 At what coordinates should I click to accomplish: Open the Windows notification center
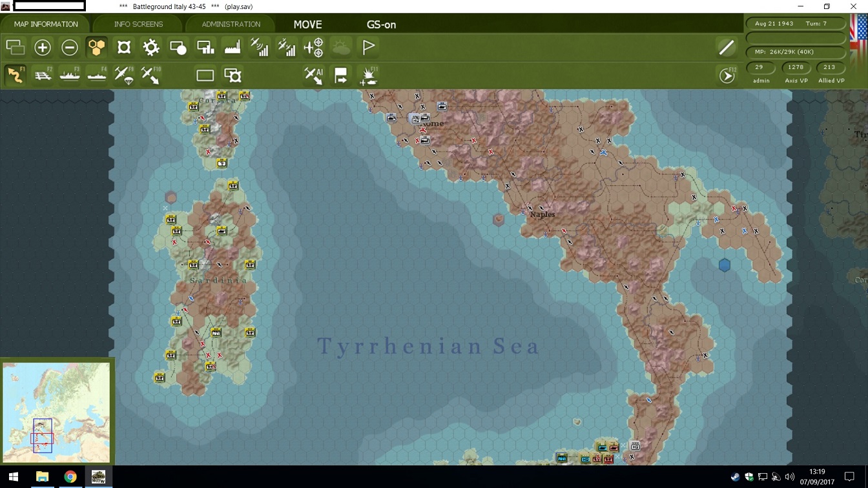[x=849, y=477]
